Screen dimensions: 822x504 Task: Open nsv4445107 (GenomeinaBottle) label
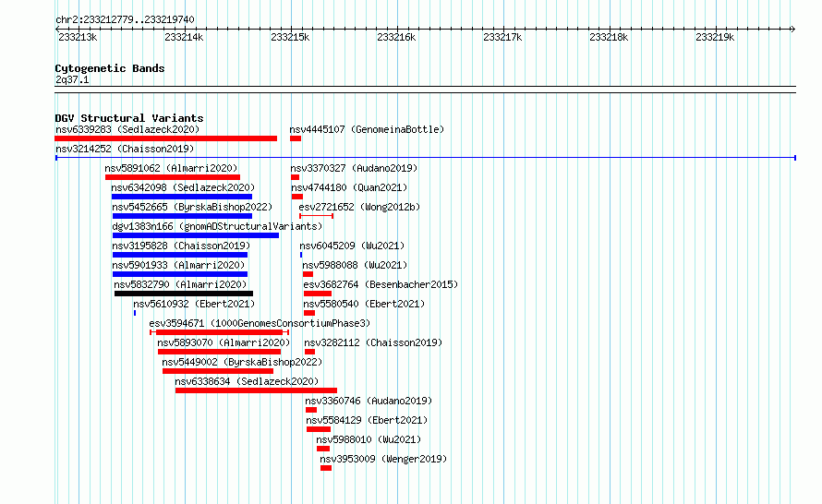click(x=367, y=129)
